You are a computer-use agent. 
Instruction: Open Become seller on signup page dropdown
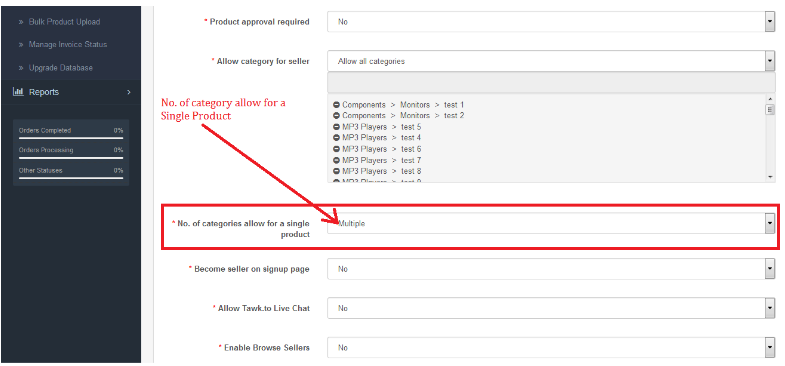(x=551, y=269)
